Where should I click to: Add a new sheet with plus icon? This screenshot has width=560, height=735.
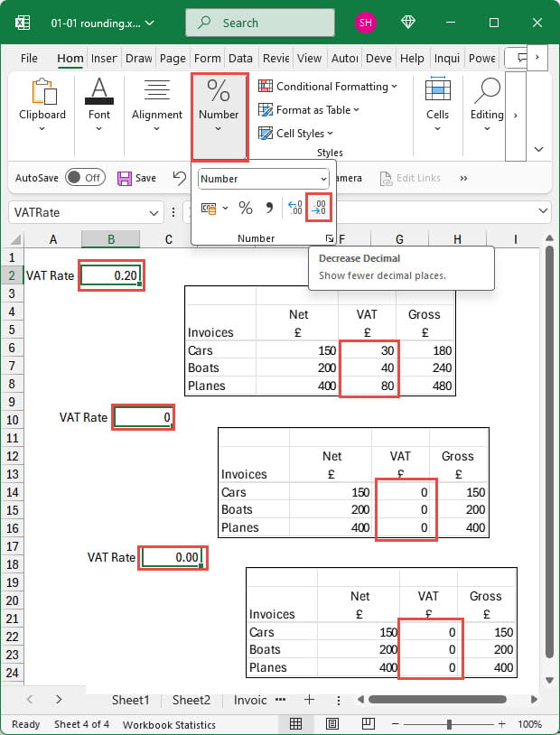click(309, 700)
